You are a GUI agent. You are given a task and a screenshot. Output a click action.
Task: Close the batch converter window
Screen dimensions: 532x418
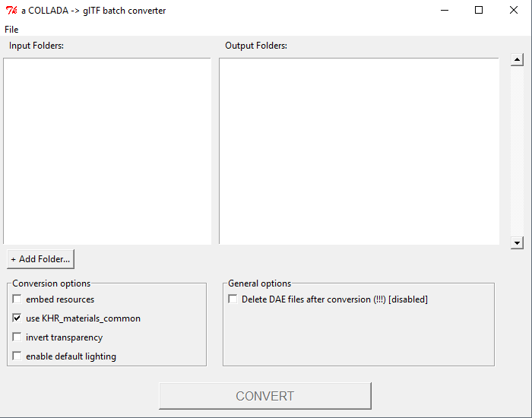coord(514,10)
